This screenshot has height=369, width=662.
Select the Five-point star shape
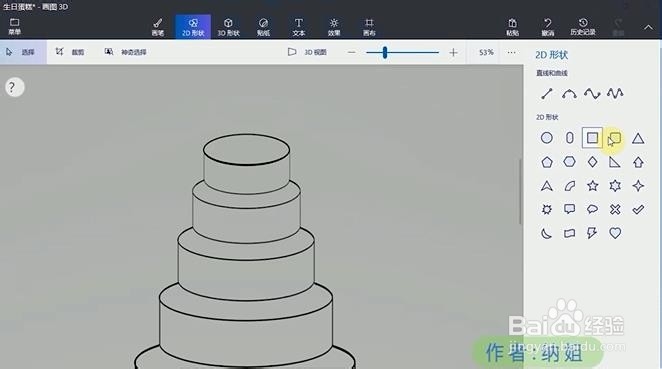click(x=592, y=186)
